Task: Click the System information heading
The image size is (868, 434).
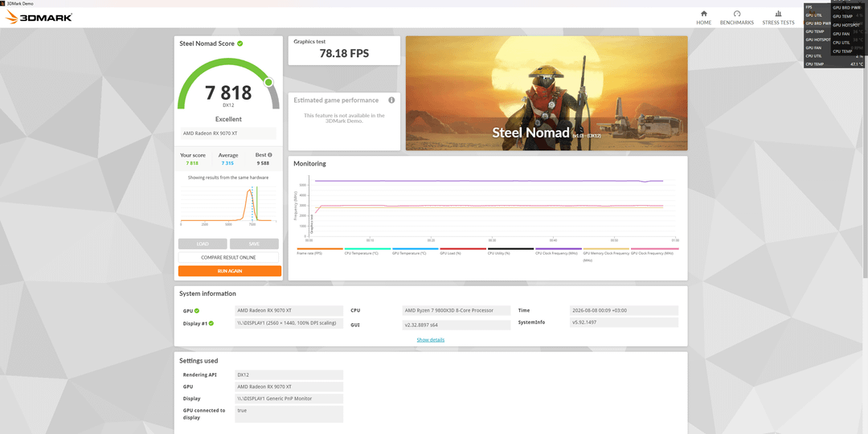Action: 207,294
